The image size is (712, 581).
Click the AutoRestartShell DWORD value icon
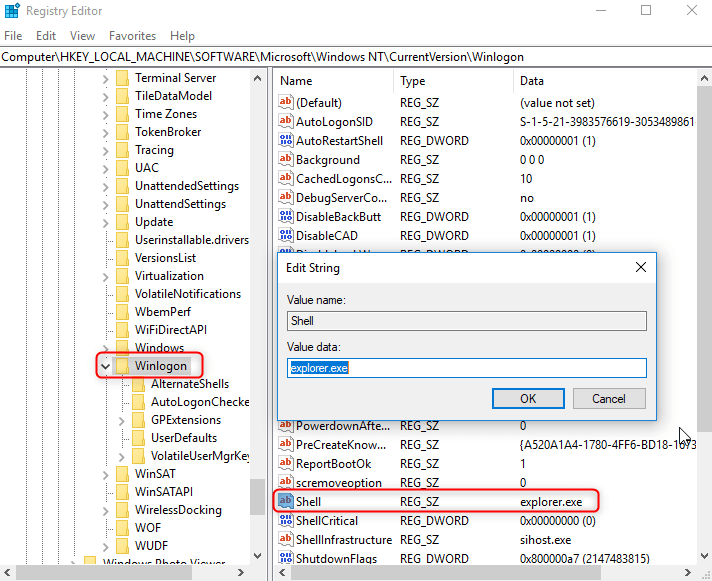286,141
